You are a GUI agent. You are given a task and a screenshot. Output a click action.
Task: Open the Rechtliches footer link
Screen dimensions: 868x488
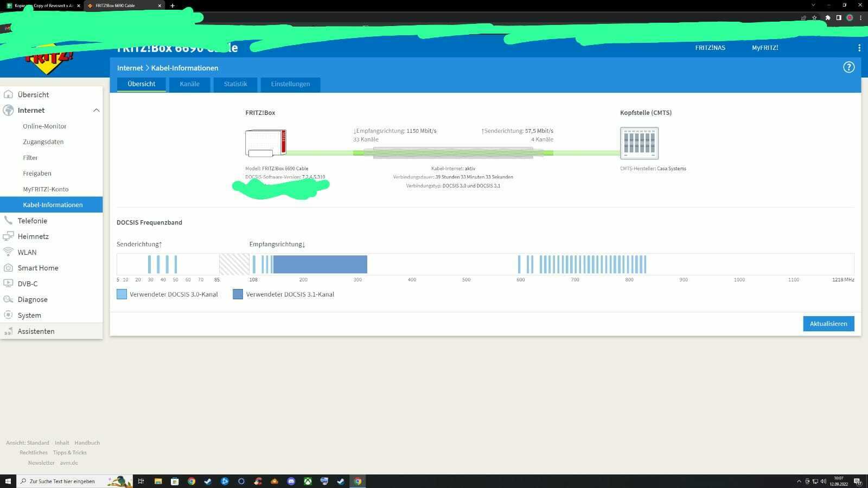point(34,452)
